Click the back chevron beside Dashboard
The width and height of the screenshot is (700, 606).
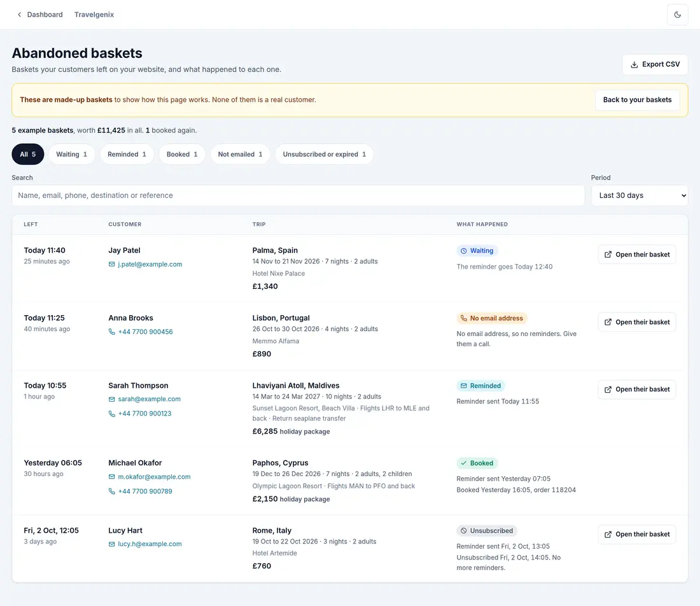[x=19, y=15]
